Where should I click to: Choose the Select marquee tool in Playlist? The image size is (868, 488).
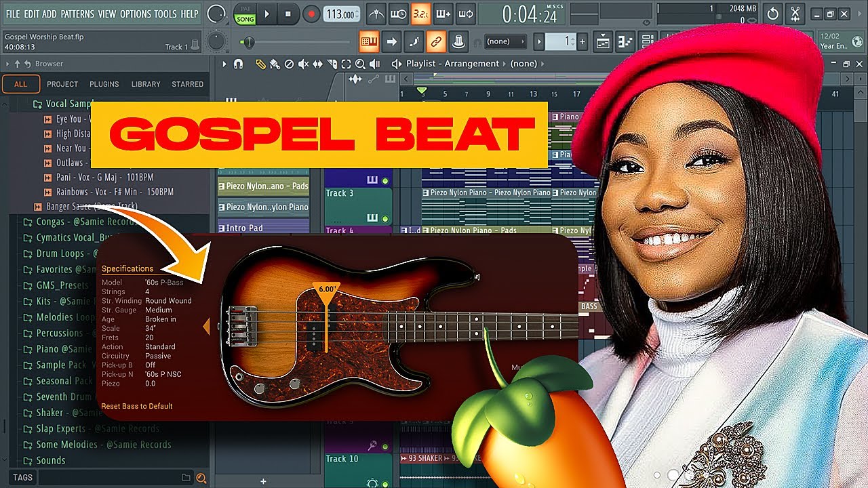[346, 64]
